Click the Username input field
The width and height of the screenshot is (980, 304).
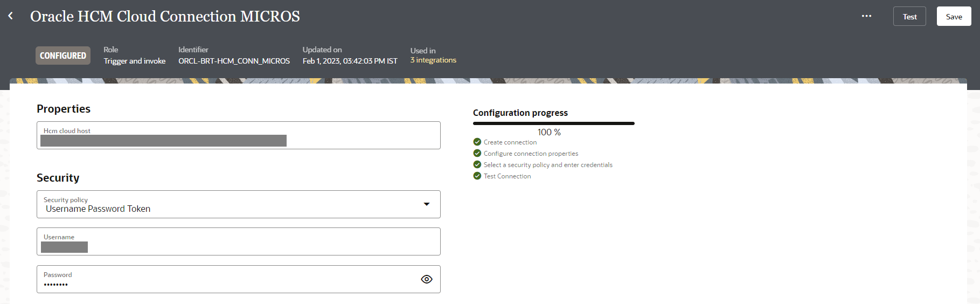[239, 241]
